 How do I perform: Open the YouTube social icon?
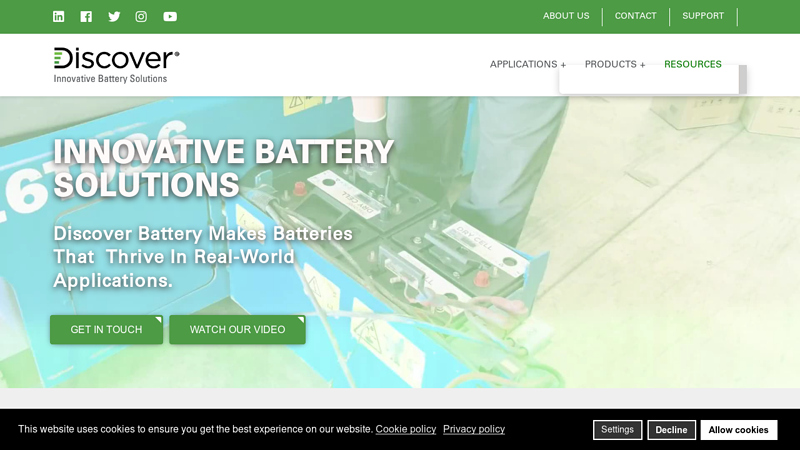point(170,16)
